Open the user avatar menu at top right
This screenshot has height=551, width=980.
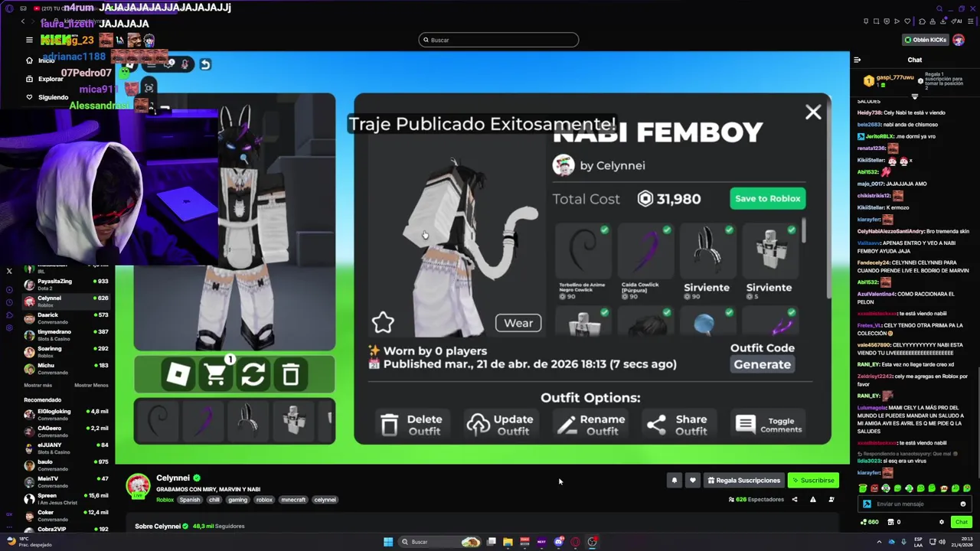pos(959,40)
